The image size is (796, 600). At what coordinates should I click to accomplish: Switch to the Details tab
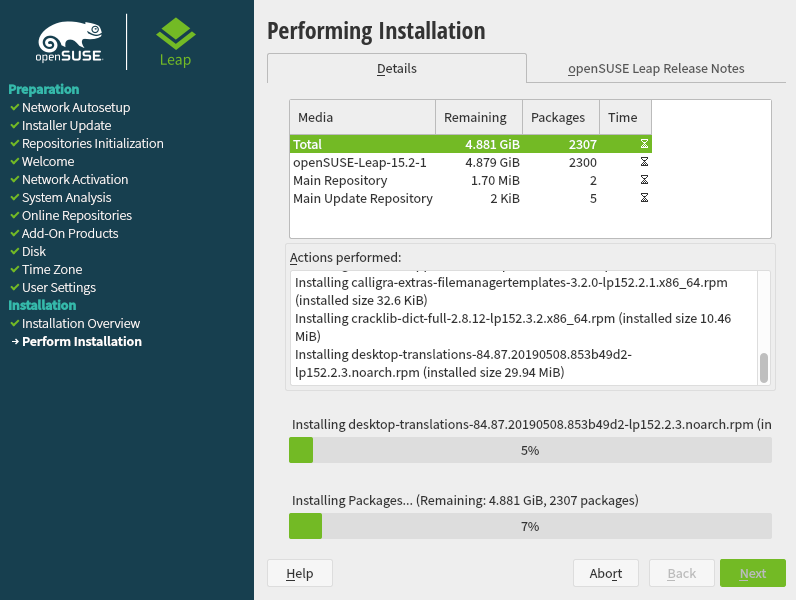coord(396,69)
